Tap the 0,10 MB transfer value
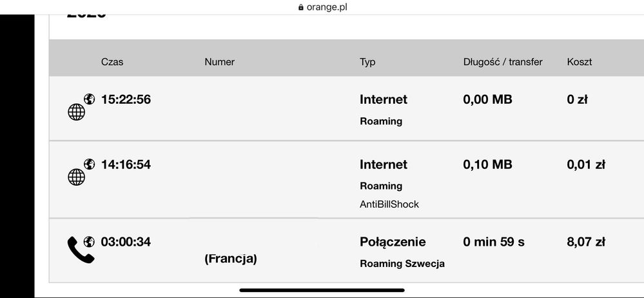Image resolution: width=644 pixels, height=298 pixels. pos(487,164)
